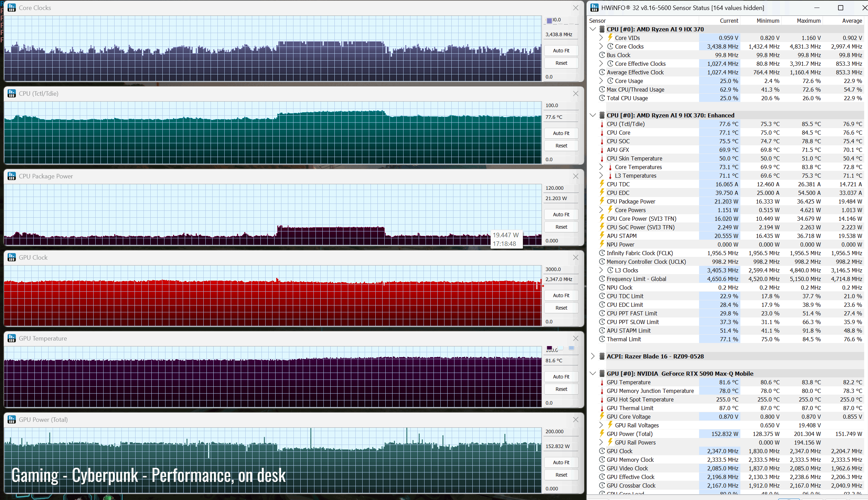Close the Core Clocks graph window
Viewport: 868px width, 500px height.
(x=576, y=8)
